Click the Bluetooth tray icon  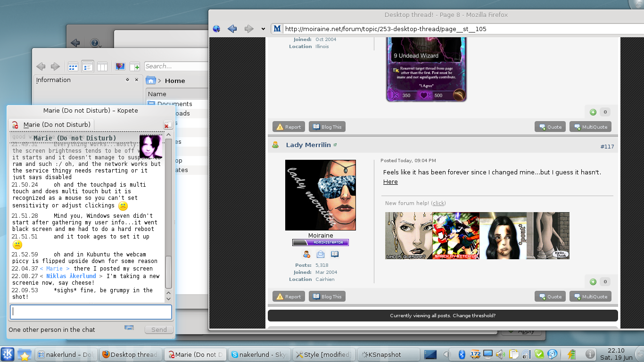pos(462,354)
